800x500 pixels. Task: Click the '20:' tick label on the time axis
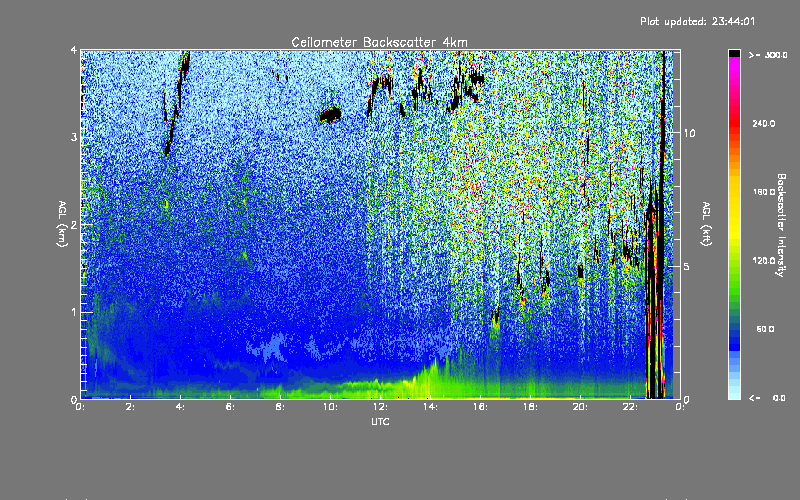coord(580,407)
